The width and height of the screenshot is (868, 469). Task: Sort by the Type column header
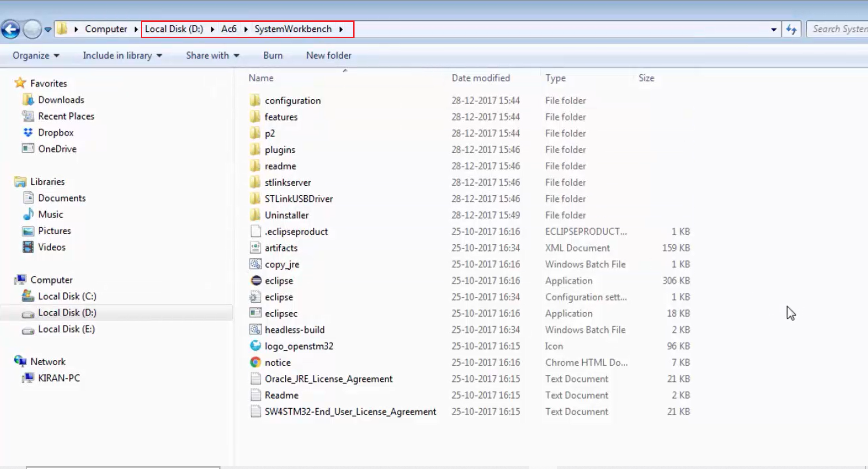point(556,78)
